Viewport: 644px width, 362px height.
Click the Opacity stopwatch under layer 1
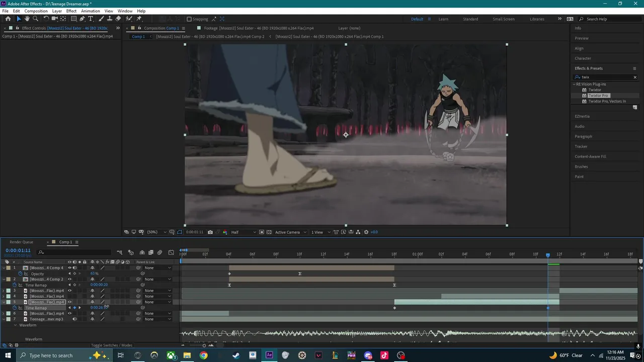tap(21, 274)
